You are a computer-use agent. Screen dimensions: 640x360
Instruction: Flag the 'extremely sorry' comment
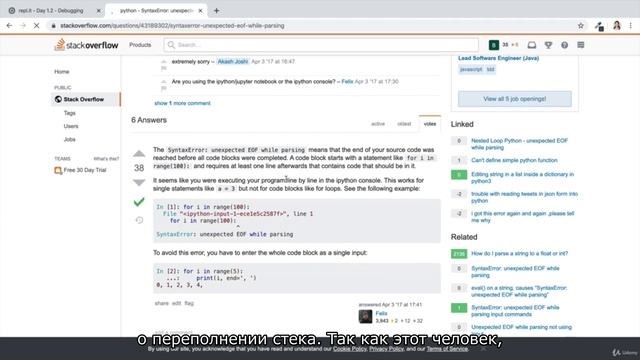coord(164,68)
